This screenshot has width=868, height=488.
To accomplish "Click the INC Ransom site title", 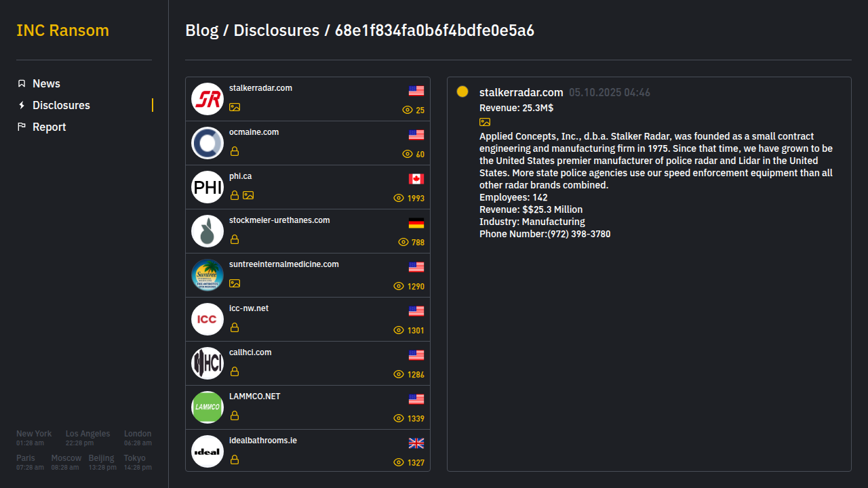I will [62, 30].
